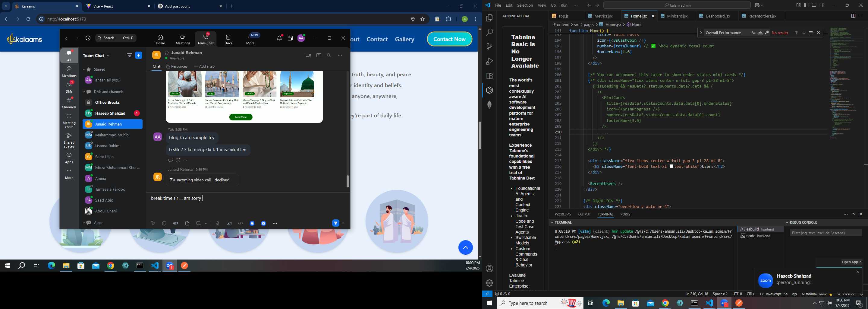Open the Chrome tab search dropdown
Screen dimensions: 868x309
(x=6, y=6)
